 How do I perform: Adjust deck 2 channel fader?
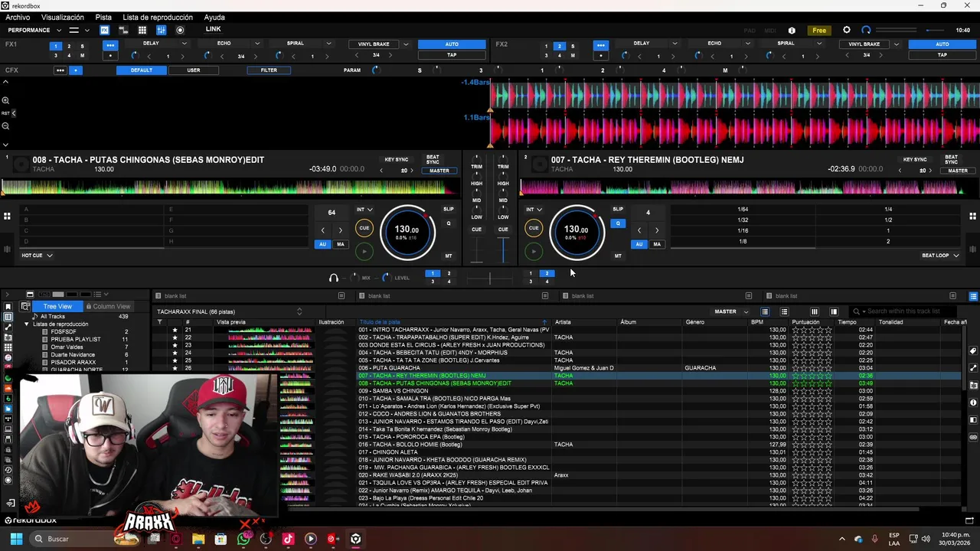point(503,249)
